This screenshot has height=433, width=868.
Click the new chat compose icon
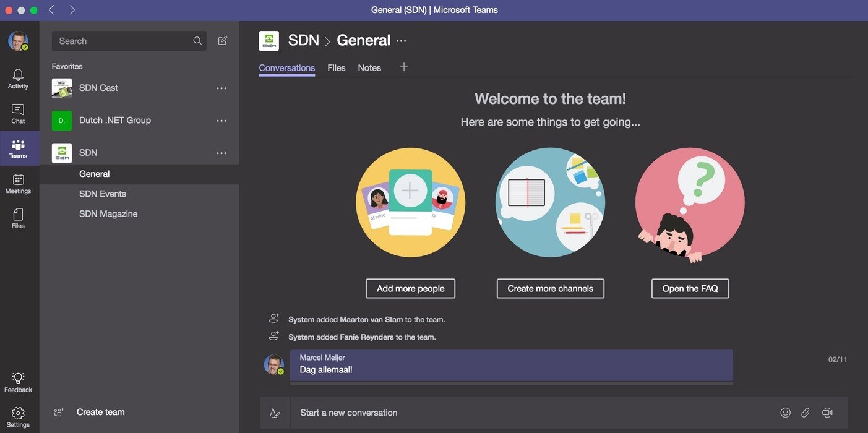pos(223,41)
